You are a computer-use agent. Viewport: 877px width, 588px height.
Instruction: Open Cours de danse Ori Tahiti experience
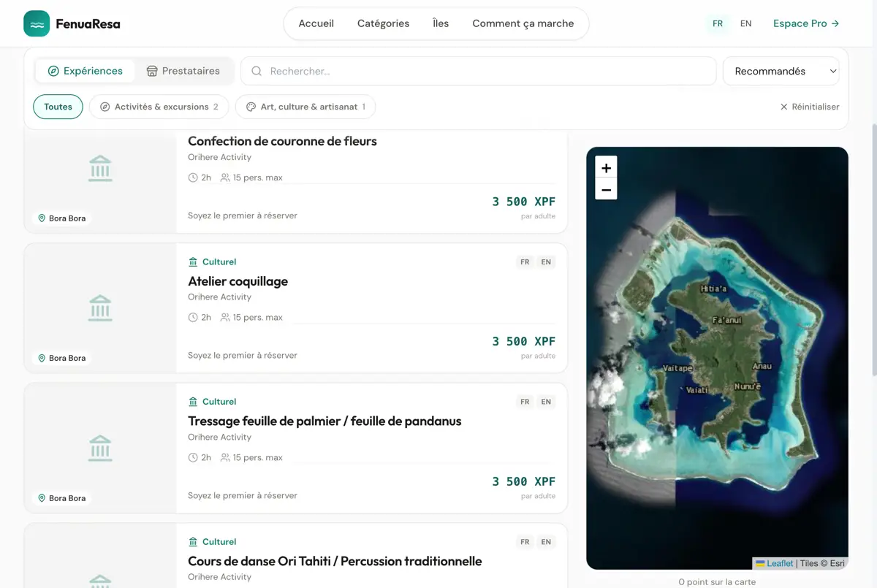point(335,561)
